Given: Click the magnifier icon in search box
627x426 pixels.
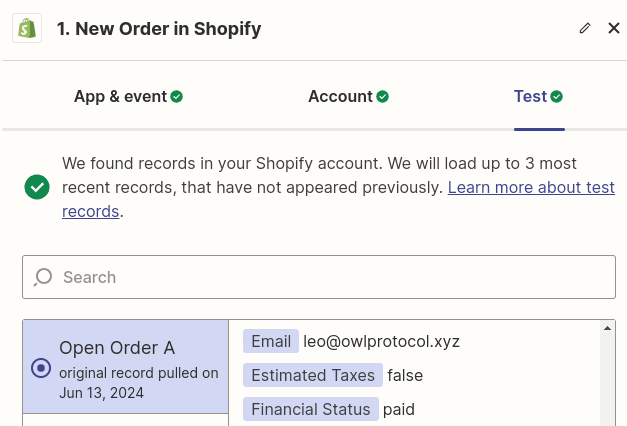Looking at the screenshot, I should [43, 277].
